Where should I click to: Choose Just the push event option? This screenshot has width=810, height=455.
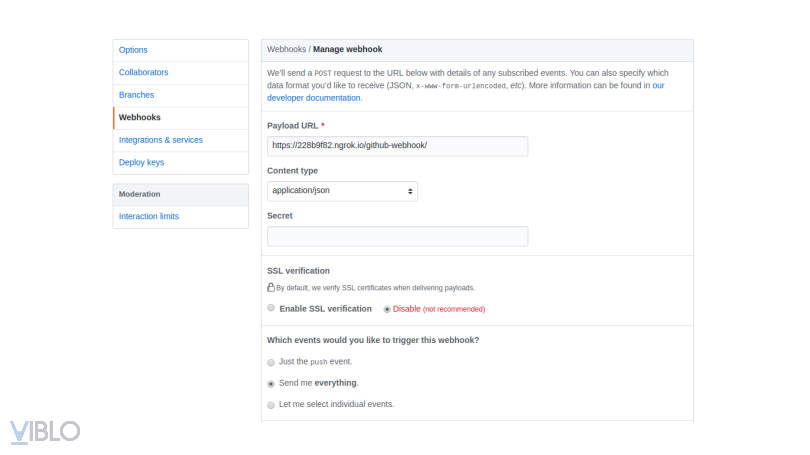[271, 362]
